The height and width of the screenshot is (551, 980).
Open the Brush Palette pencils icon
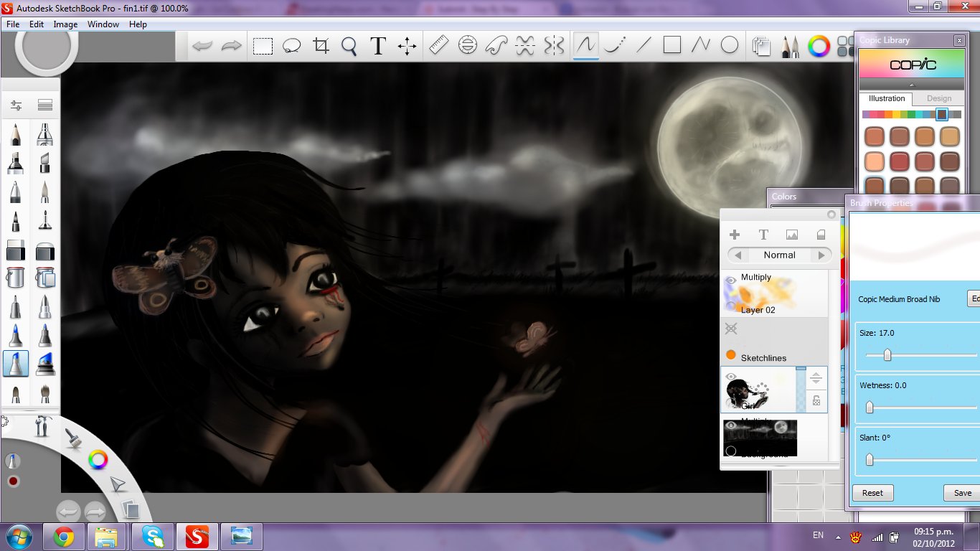pyautogui.click(x=790, y=47)
